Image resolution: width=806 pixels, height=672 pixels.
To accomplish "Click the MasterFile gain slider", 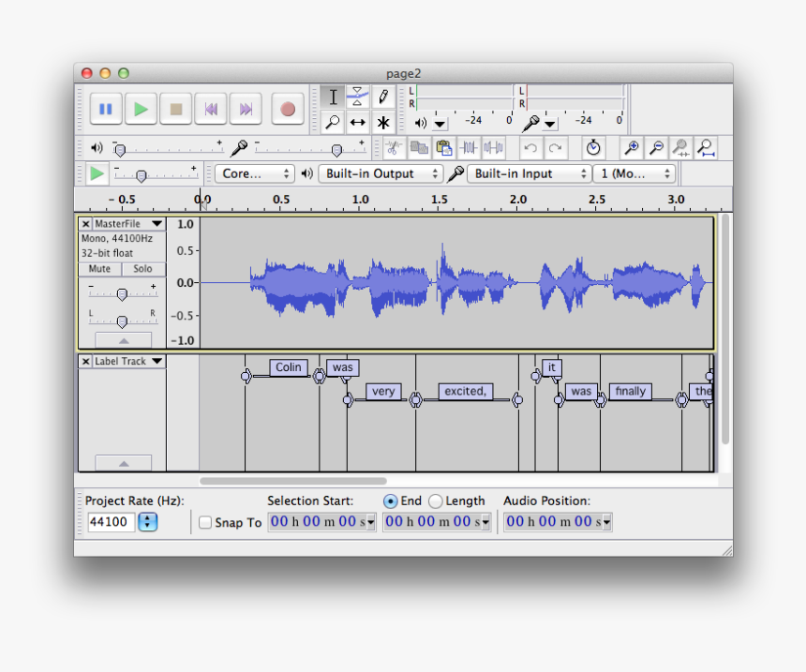I will [x=123, y=294].
